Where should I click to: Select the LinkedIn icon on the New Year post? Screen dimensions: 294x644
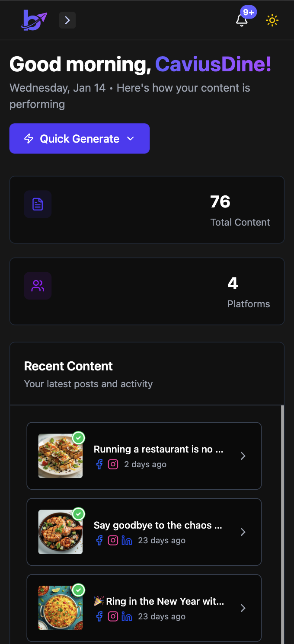127,616
